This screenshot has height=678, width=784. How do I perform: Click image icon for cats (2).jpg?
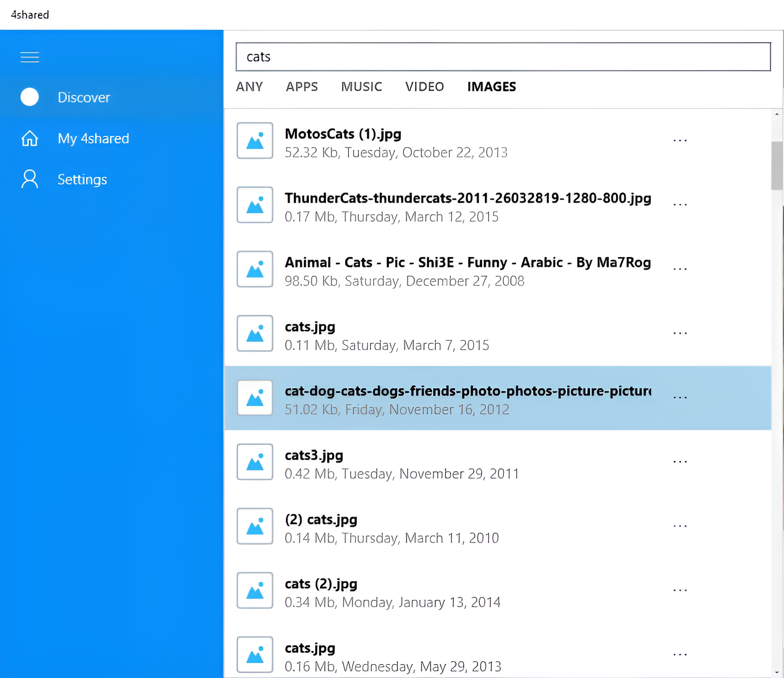[x=255, y=590]
